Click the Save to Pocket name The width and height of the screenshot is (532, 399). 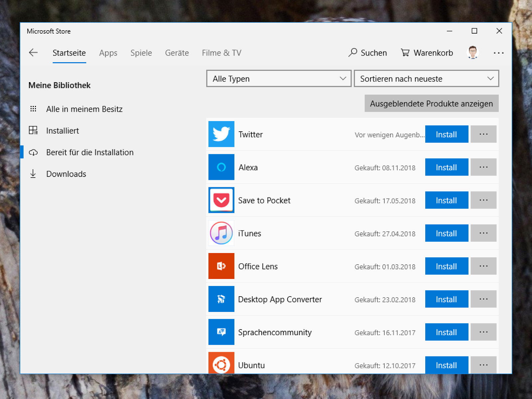[x=264, y=200]
